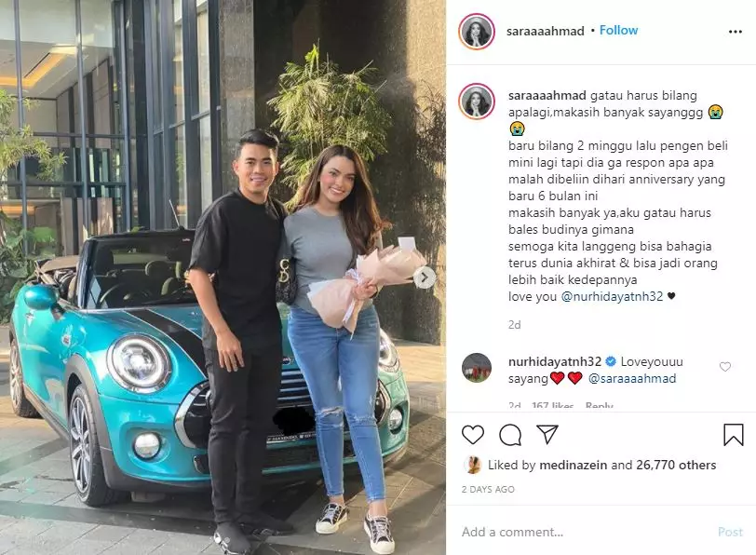Save post with bookmark icon

pyautogui.click(x=733, y=434)
